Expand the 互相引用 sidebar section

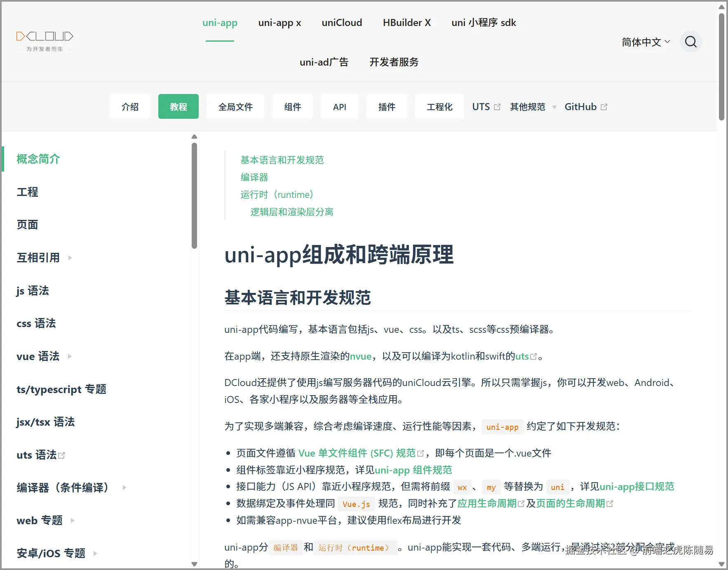pos(70,258)
